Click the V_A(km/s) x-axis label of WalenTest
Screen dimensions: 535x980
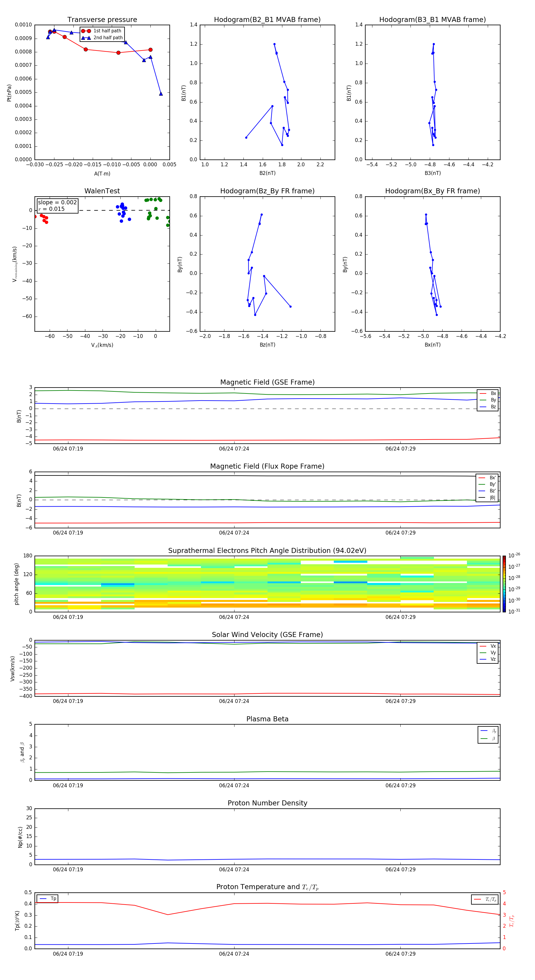coord(102,345)
